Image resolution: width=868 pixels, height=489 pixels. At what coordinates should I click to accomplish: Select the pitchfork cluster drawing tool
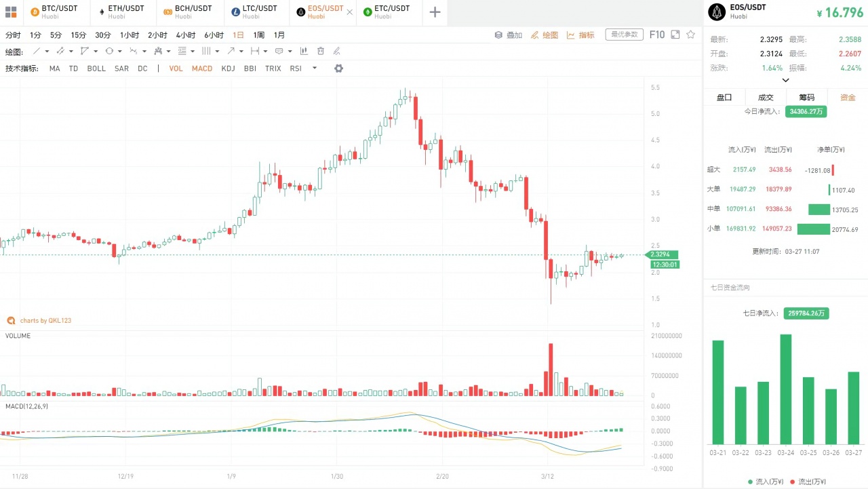(x=158, y=51)
